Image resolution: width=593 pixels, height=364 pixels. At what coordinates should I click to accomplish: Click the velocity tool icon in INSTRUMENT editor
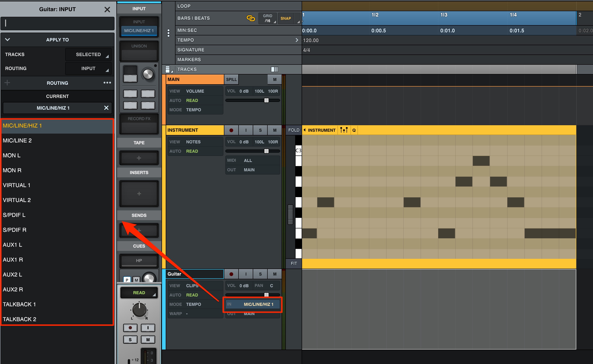click(344, 130)
